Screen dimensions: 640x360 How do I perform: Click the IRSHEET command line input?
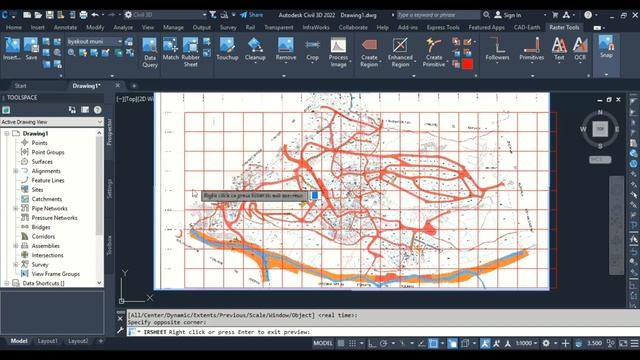383,332
